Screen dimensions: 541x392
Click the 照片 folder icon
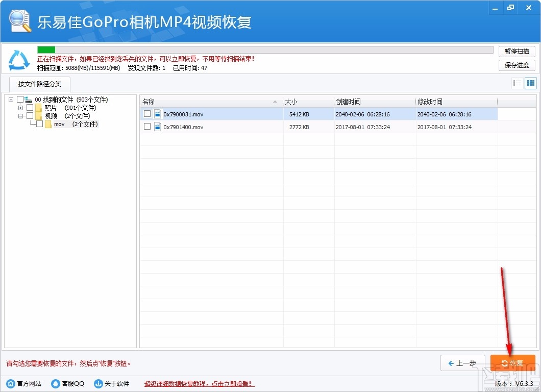click(x=38, y=108)
